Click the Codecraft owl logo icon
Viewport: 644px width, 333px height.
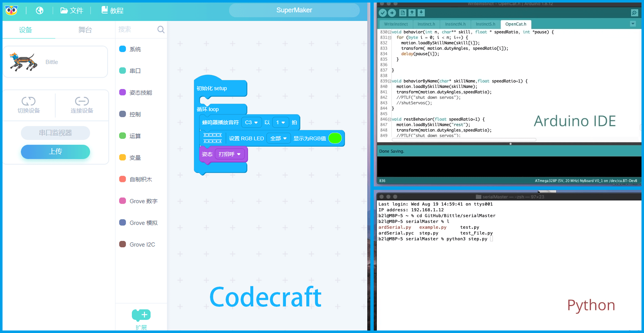pos(11,11)
